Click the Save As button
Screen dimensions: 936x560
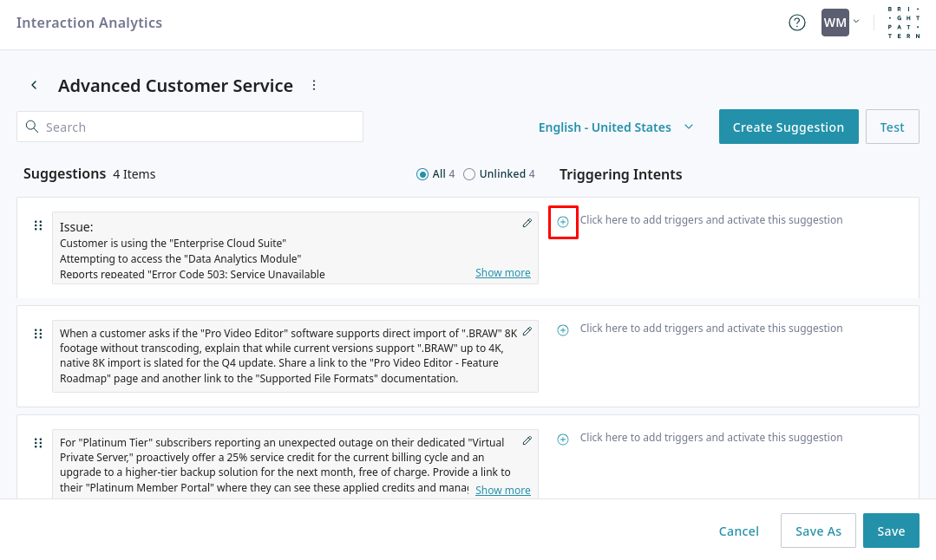[x=818, y=531]
